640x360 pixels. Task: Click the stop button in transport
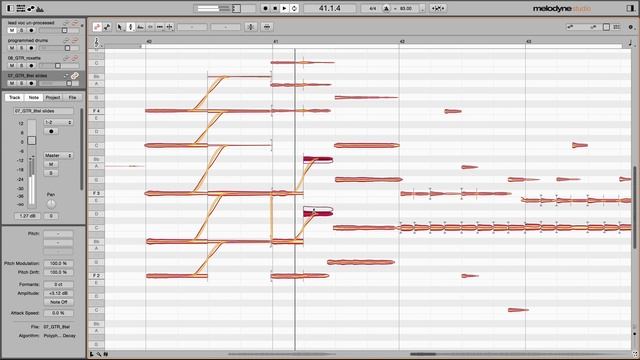coord(275,8)
